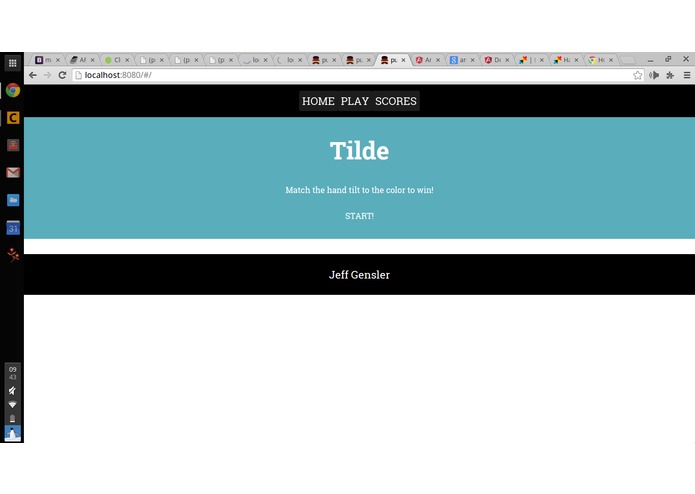The image size is (695, 494).
Task: Click the puzzle-piece extension icon
Action: (670, 75)
